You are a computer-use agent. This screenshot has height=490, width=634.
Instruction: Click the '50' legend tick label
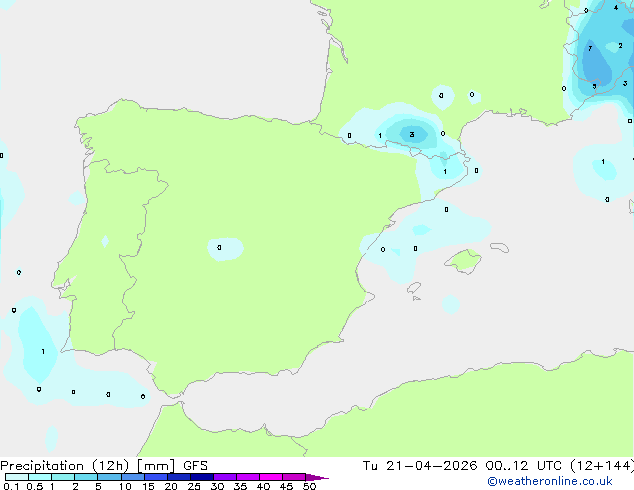tap(309, 486)
